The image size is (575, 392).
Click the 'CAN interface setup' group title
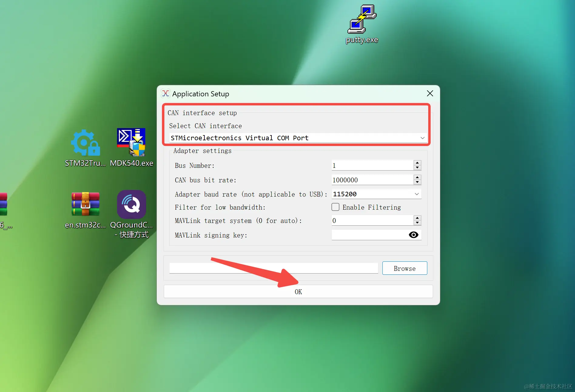202,113
